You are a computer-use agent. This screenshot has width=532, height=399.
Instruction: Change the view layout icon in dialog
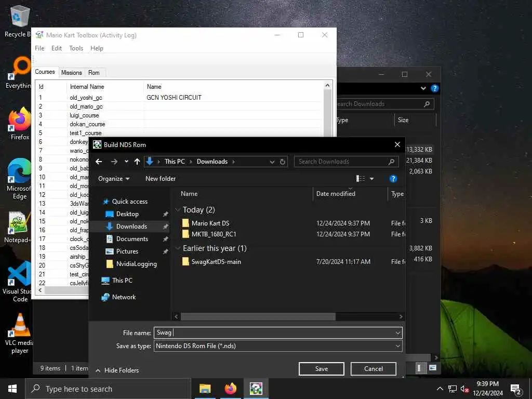click(x=361, y=179)
